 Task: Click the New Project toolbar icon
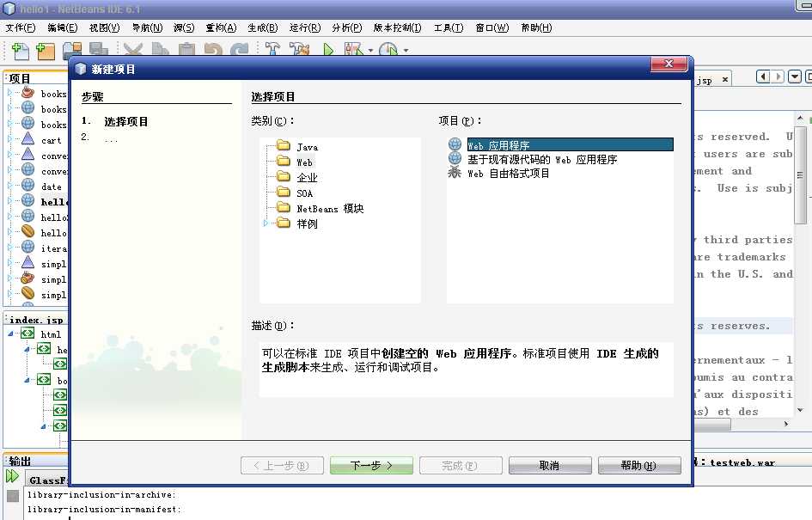(46, 50)
